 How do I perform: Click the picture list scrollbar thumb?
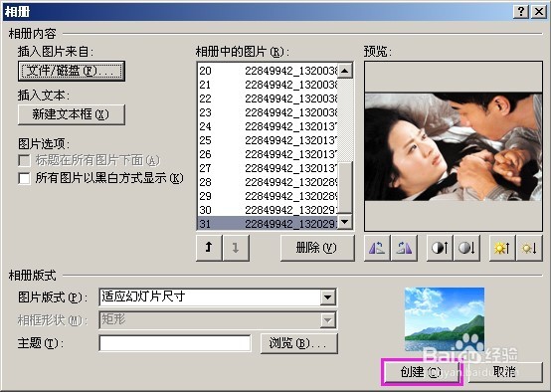[345, 188]
